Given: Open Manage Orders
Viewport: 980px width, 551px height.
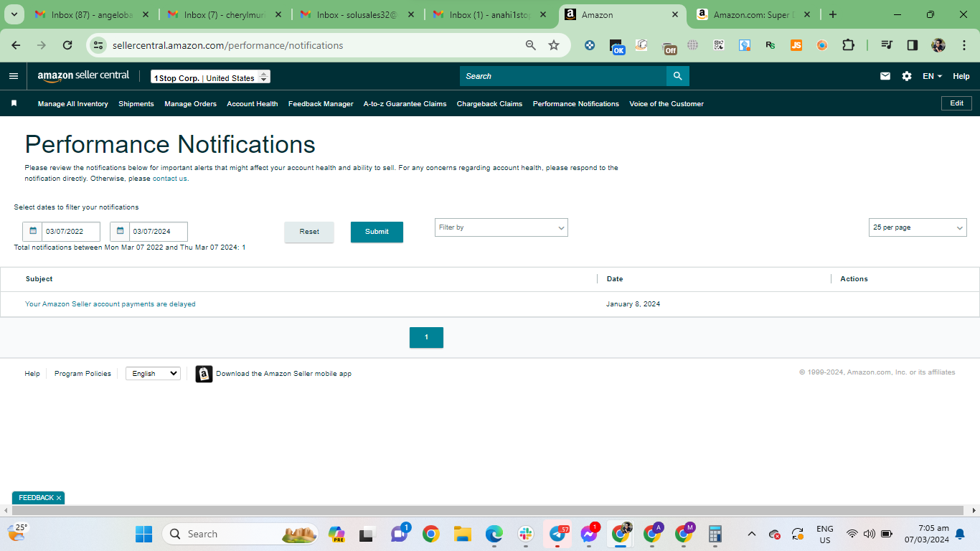Looking at the screenshot, I should point(190,104).
